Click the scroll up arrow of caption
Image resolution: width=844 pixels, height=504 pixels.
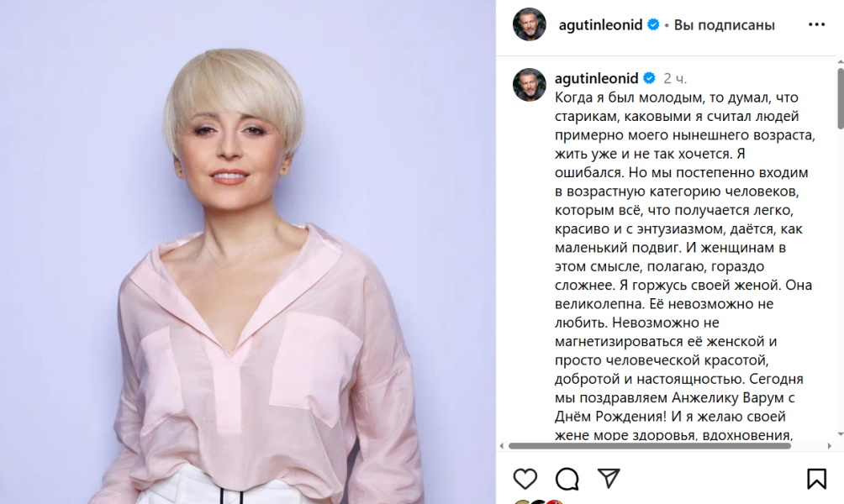pos(841,62)
